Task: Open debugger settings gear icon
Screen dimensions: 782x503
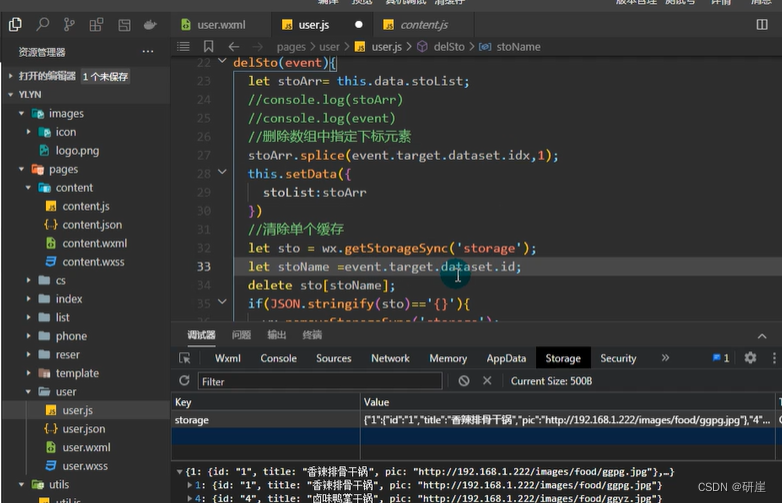Action: pyautogui.click(x=750, y=357)
